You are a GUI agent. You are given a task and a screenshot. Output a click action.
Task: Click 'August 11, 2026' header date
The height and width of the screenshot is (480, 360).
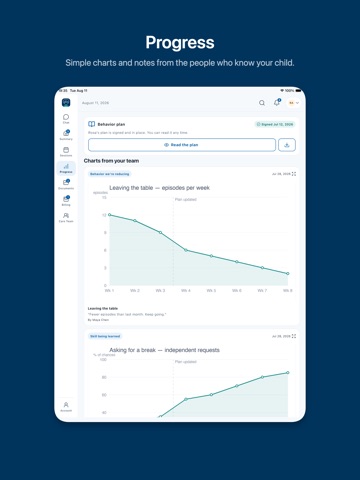click(96, 103)
